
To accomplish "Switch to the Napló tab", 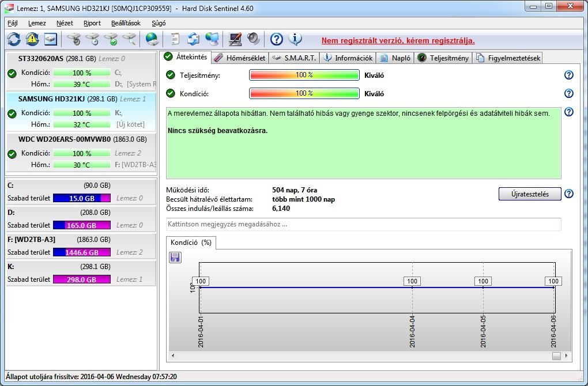I will (395, 58).
